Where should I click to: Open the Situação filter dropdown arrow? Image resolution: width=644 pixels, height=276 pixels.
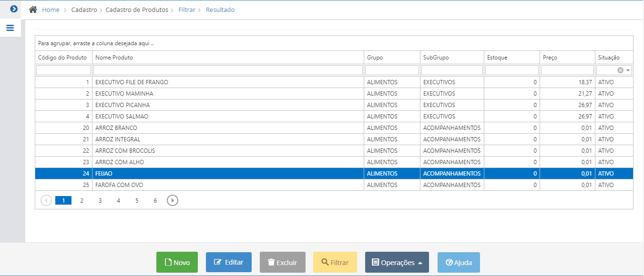628,70
